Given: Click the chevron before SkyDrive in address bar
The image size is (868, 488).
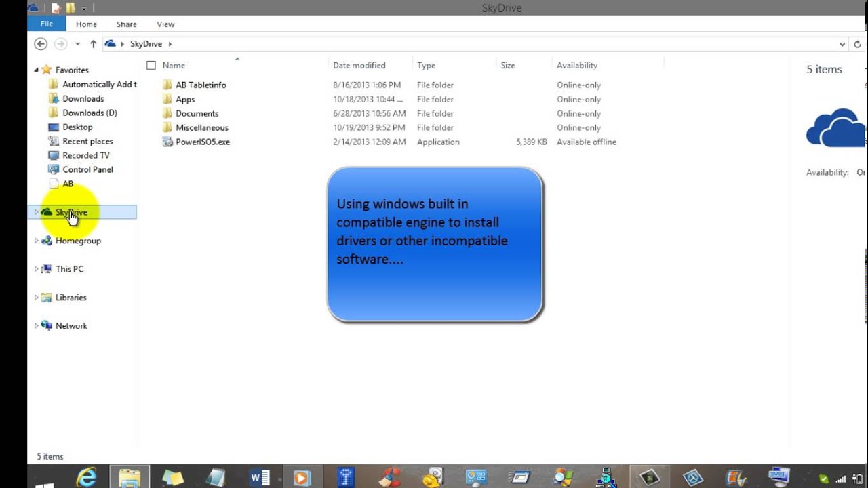Looking at the screenshot, I should 123,44.
